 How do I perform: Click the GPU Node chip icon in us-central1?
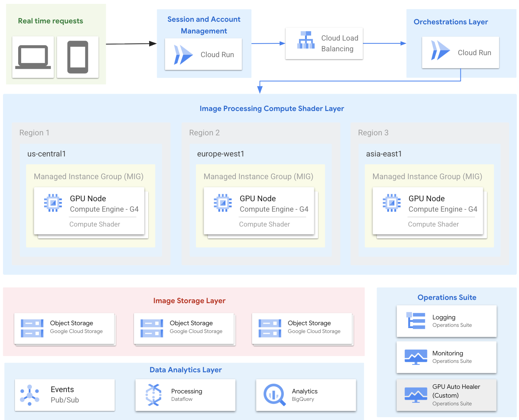(53, 203)
